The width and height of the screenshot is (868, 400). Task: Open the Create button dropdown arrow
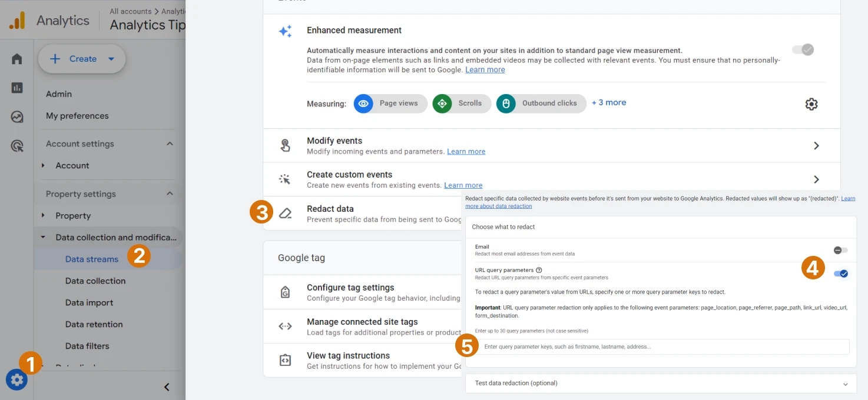tap(111, 59)
